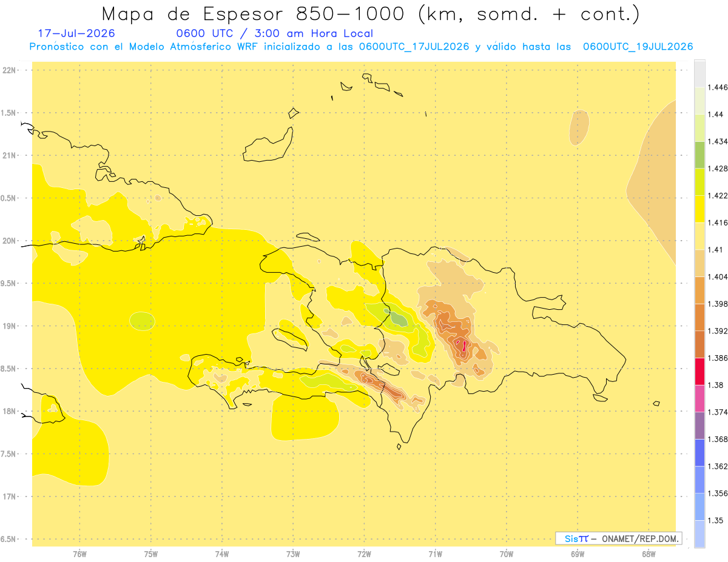Click the legend value 1.386
This screenshot has width=728, height=562.
point(718,358)
